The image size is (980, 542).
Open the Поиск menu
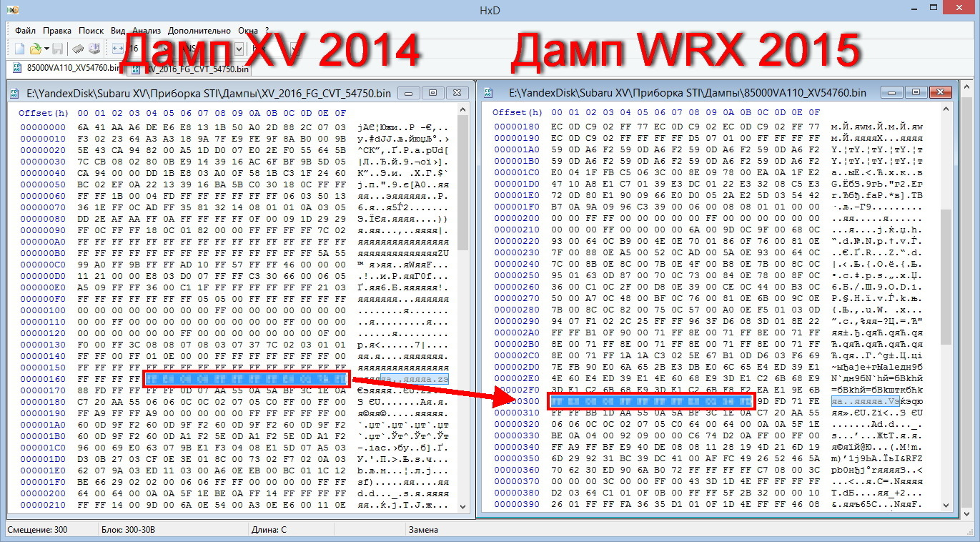(91, 31)
